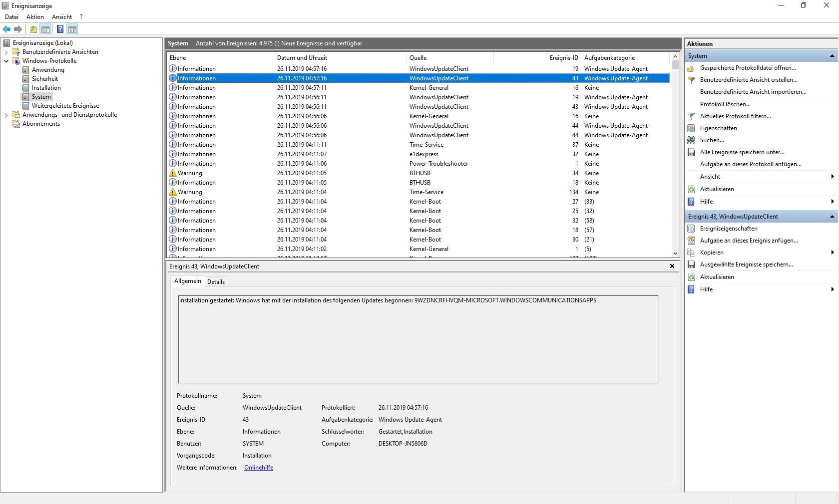Click the warning icon on the Time-Service 134 row
839x504 pixels.
[173, 192]
